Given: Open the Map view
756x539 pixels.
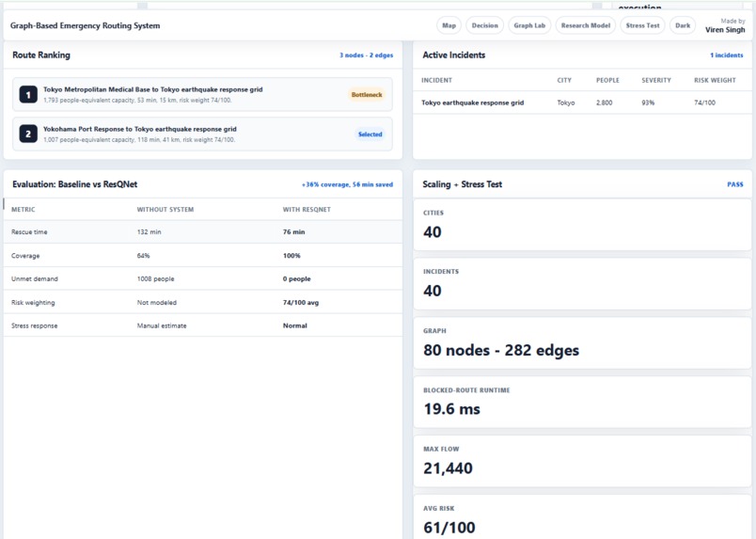Looking at the screenshot, I should 449,25.
